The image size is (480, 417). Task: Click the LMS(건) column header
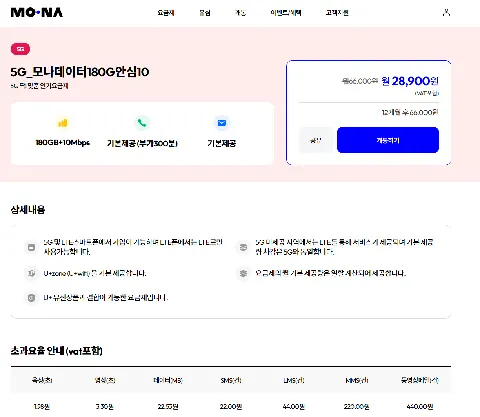[x=294, y=380]
